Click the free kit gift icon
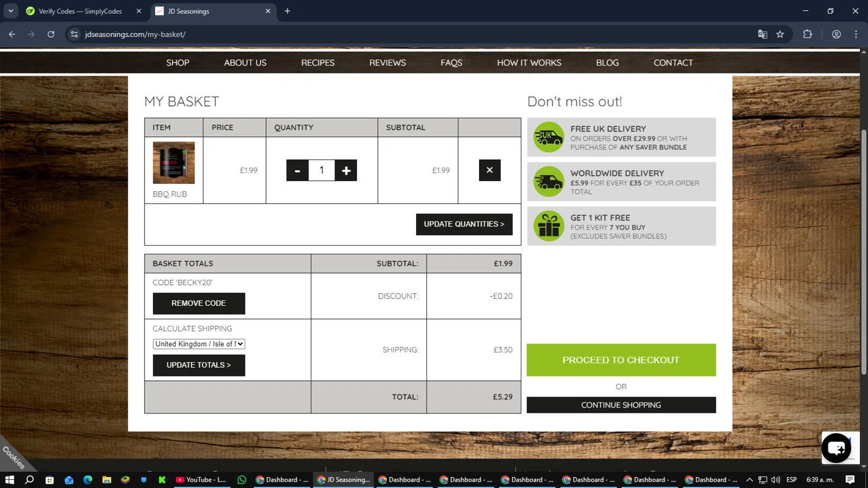 [549, 226]
